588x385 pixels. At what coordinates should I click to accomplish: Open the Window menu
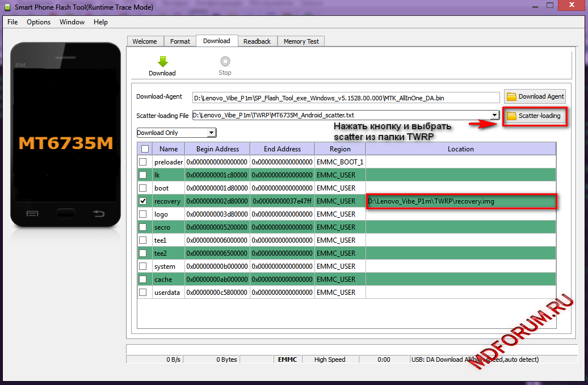click(x=72, y=22)
